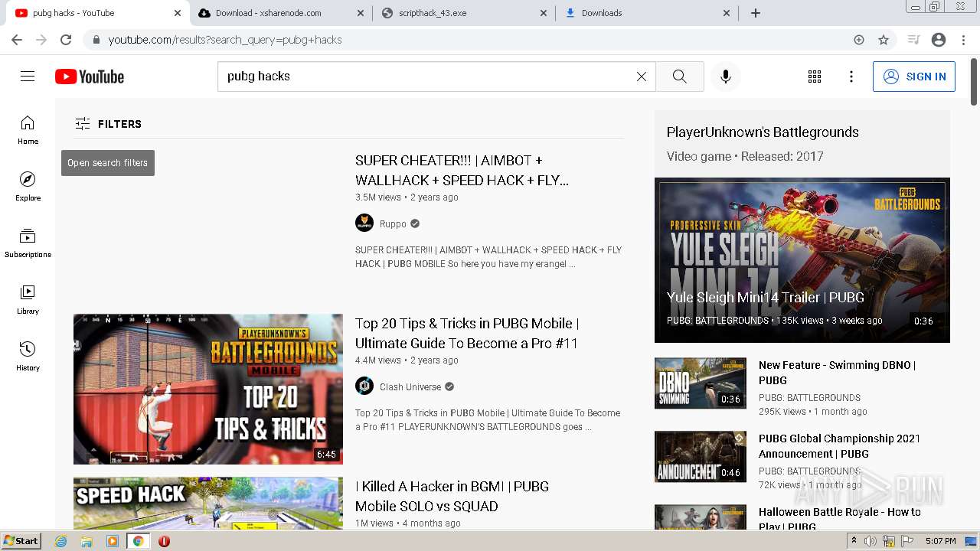Click the Top 20 Tips & Tricks thumbnail

pyautogui.click(x=208, y=389)
